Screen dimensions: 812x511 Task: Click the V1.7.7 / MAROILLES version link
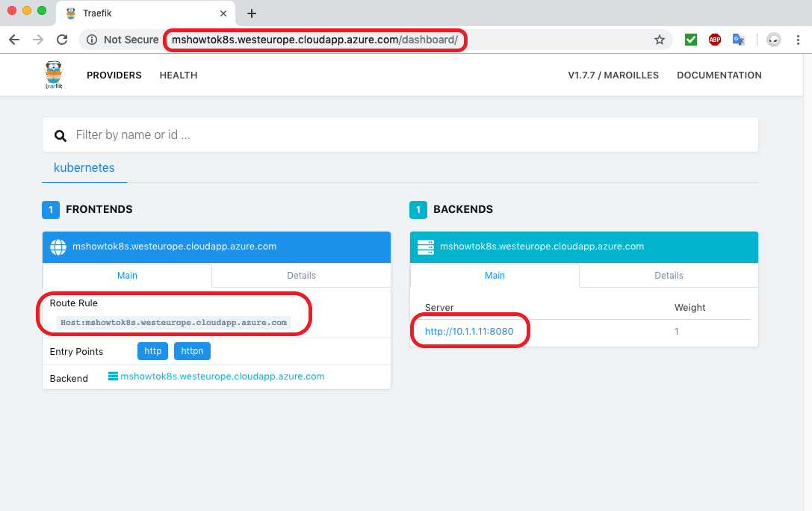pyautogui.click(x=613, y=75)
